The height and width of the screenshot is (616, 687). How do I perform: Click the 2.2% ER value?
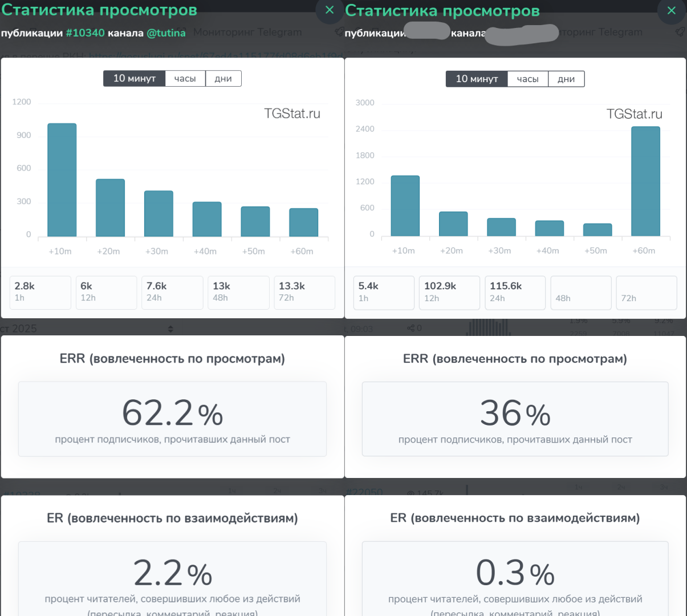pos(172,573)
